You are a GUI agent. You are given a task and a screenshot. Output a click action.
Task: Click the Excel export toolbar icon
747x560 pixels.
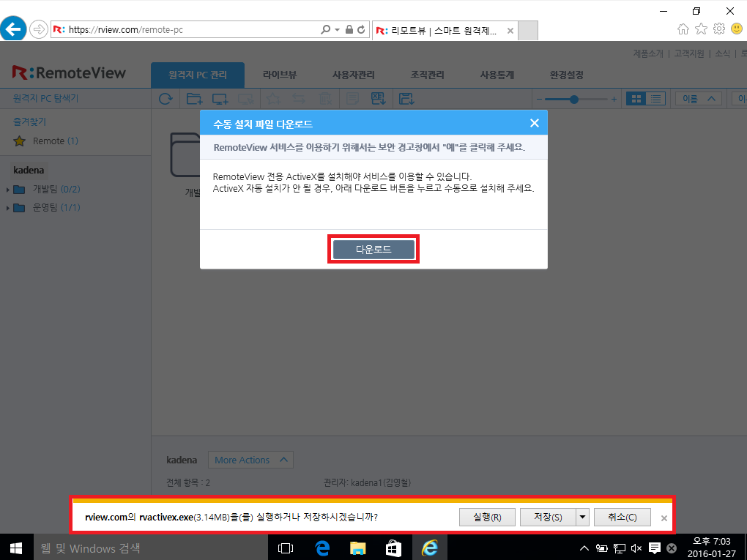[x=379, y=99]
